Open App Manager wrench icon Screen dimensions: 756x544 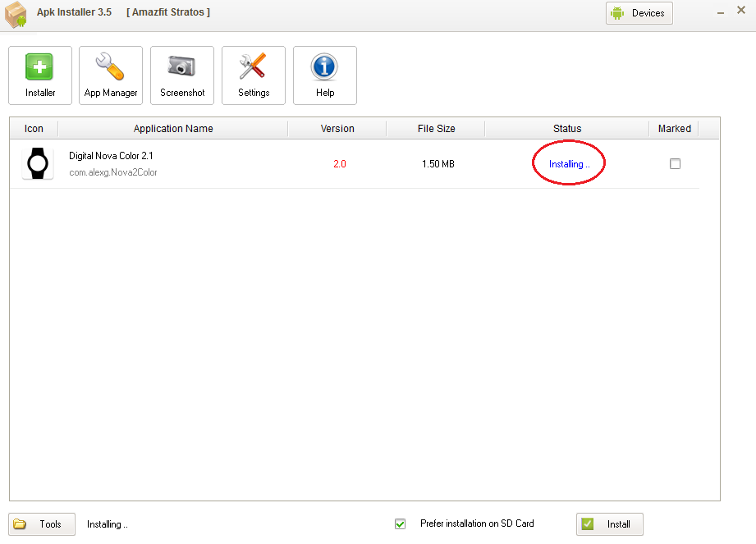pyautogui.click(x=111, y=75)
